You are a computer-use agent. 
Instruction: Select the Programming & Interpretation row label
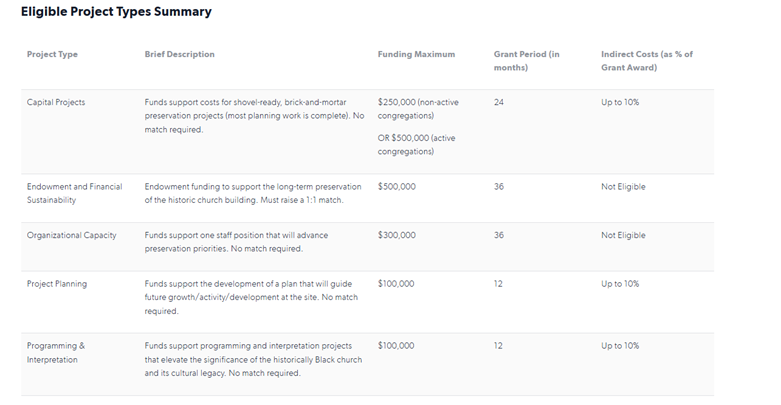pyautogui.click(x=56, y=353)
